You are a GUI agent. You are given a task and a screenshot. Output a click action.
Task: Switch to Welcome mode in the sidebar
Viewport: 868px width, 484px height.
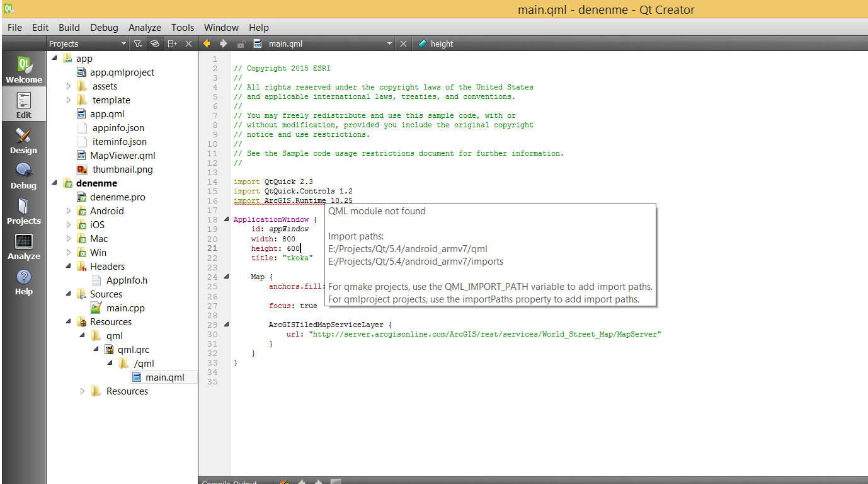click(24, 69)
